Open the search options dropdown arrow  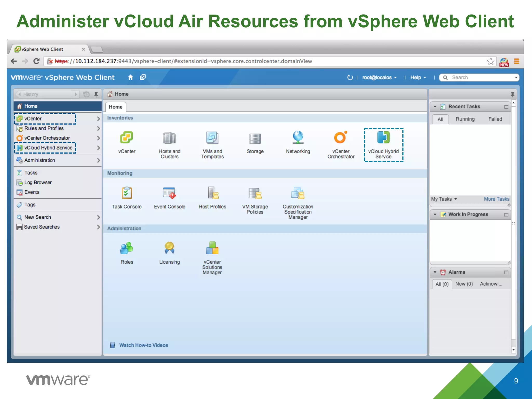pos(516,77)
